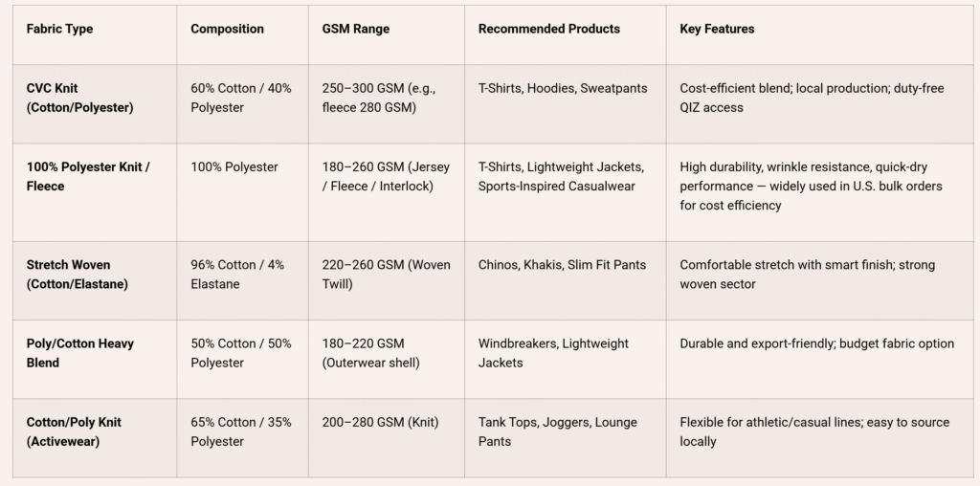The height and width of the screenshot is (486, 980).
Task: Click the T-Shirts, Hoodies, Sweatpants cell
Action: (563, 89)
